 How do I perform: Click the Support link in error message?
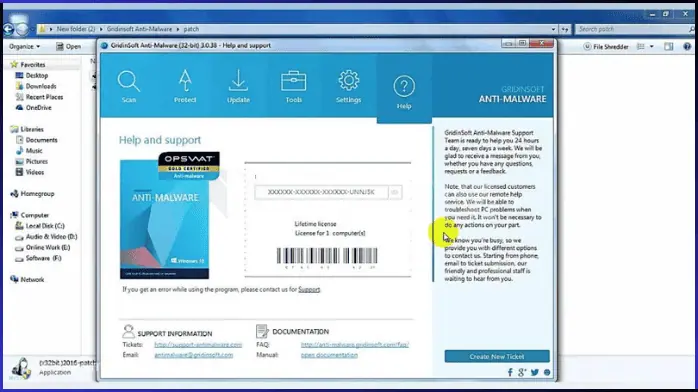[x=309, y=290]
